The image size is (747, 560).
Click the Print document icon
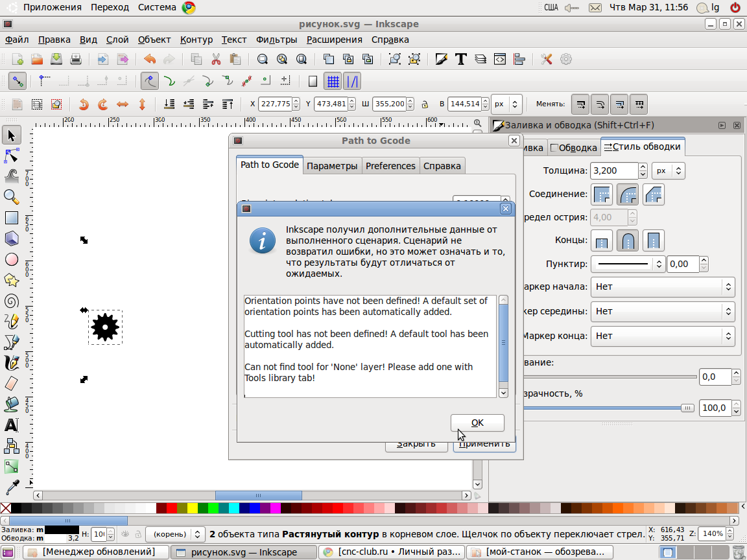(76, 60)
